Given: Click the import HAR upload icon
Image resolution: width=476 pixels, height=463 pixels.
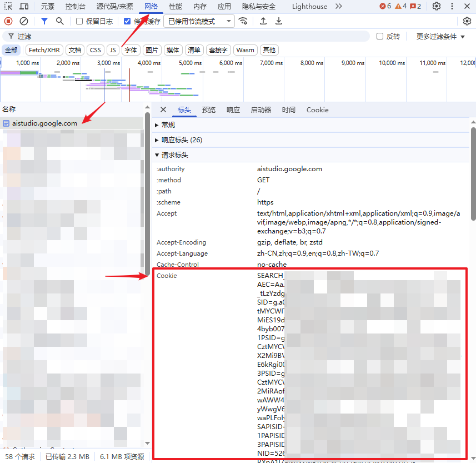Looking at the screenshot, I should (x=263, y=21).
